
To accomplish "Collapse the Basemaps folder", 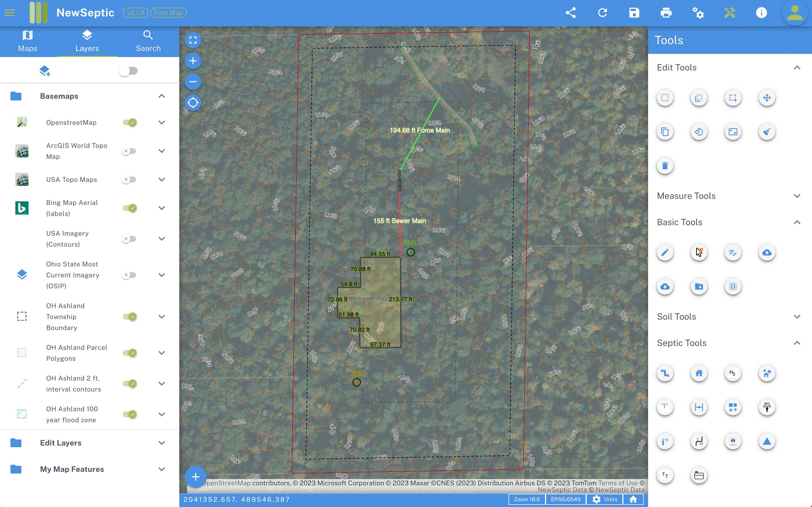I will pos(161,96).
